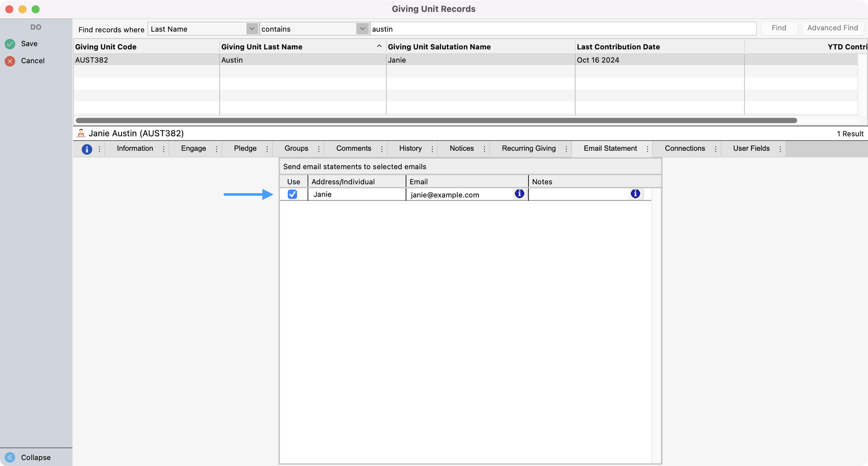
Task: Click the horizontal scrollbar under the records grid
Action: pos(436,121)
